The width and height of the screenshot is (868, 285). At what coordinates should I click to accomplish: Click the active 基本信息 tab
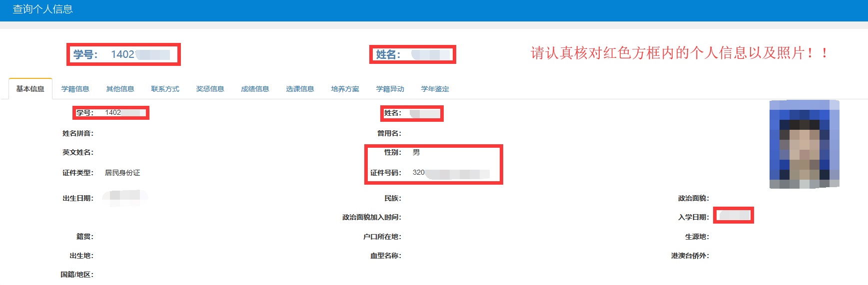[x=30, y=89]
